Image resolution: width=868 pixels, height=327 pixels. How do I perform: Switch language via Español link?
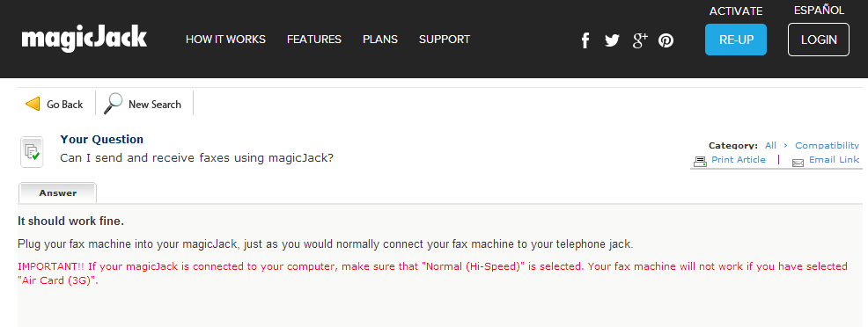click(819, 10)
